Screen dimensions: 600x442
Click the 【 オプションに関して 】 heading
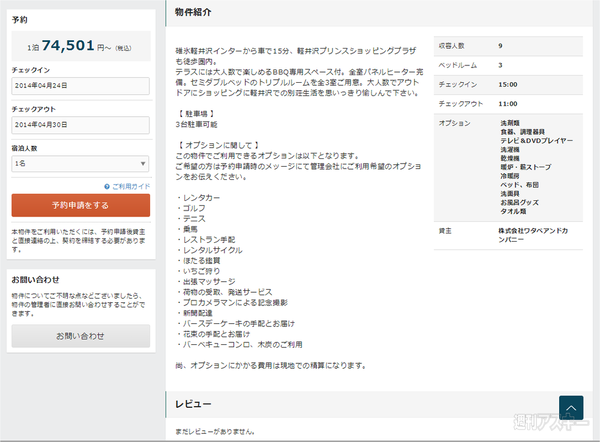[x=218, y=145]
